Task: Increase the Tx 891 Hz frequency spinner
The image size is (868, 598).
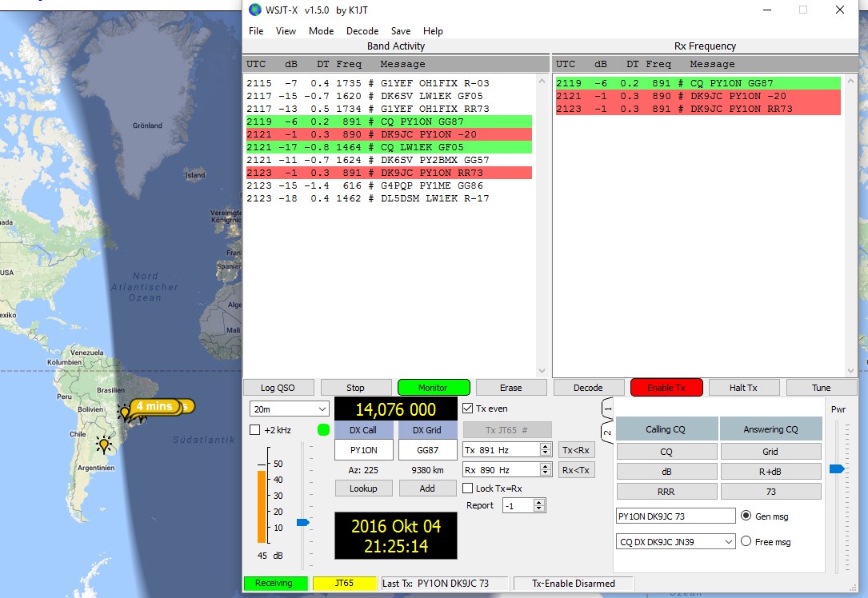Action: [x=546, y=446]
